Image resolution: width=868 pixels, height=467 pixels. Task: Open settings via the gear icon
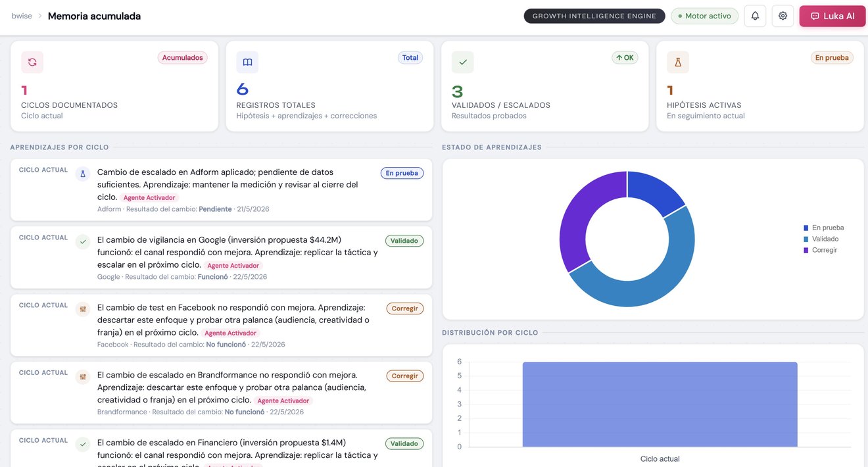coord(783,16)
